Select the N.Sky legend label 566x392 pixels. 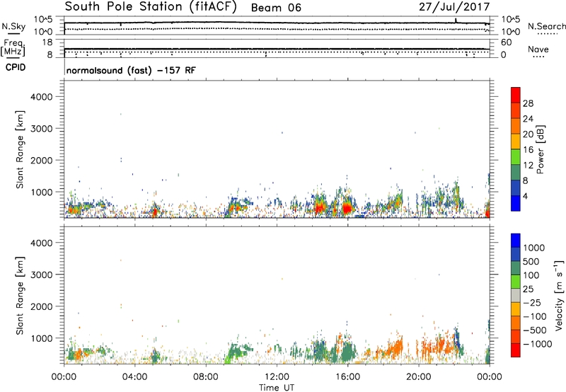tap(13, 26)
